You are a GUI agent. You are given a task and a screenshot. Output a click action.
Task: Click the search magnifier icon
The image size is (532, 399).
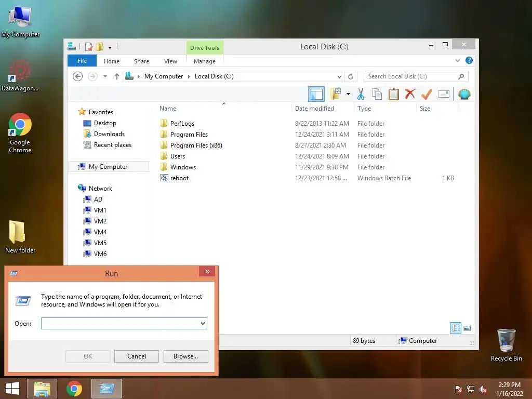(461, 76)
